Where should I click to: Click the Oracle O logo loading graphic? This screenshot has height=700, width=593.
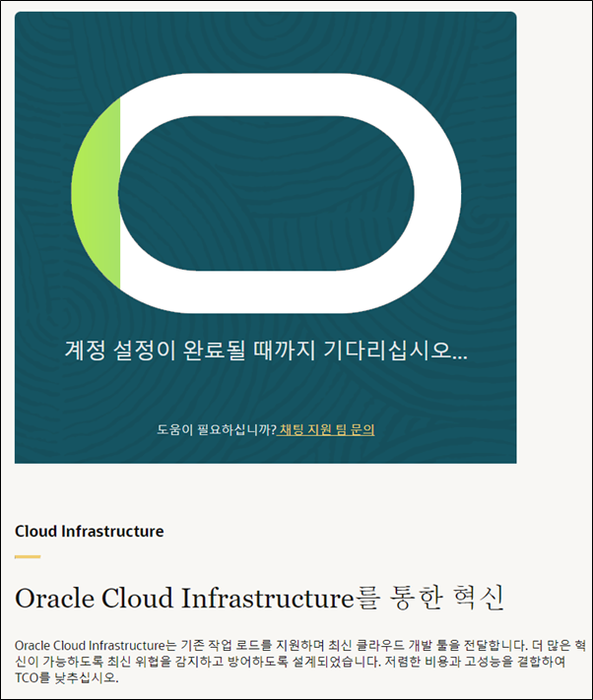click(x=266, y=193)
